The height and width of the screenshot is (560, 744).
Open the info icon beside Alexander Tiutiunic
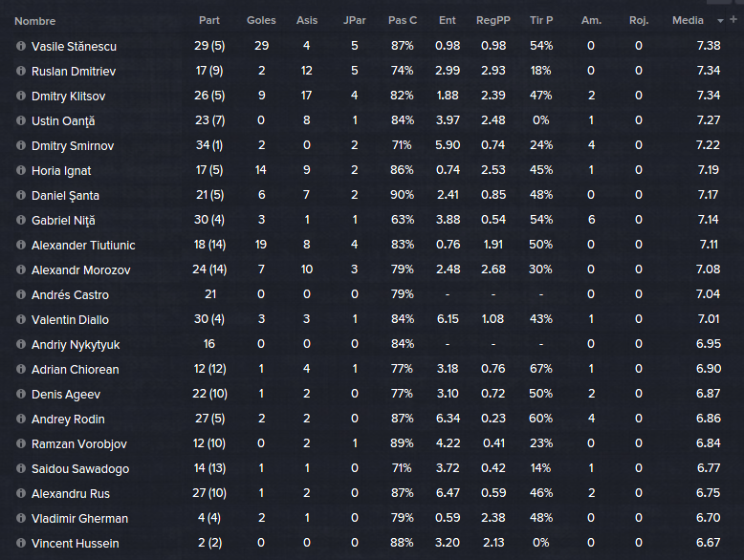tap(20, 245)
